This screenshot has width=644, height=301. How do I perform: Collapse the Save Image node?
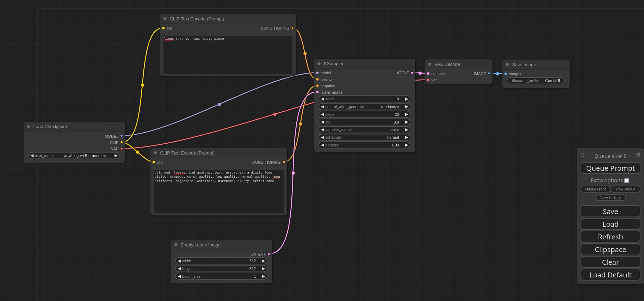pyautogui.click(x=507, y=65)
